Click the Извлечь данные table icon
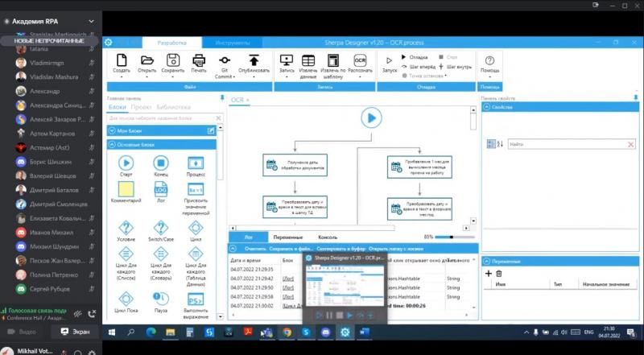The height and width of the screenshot is (355, 644). click(x=308, y=60)
